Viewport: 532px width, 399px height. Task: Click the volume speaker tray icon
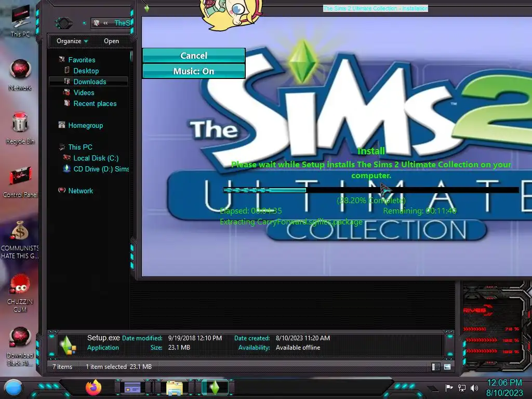tap(474, 388)
